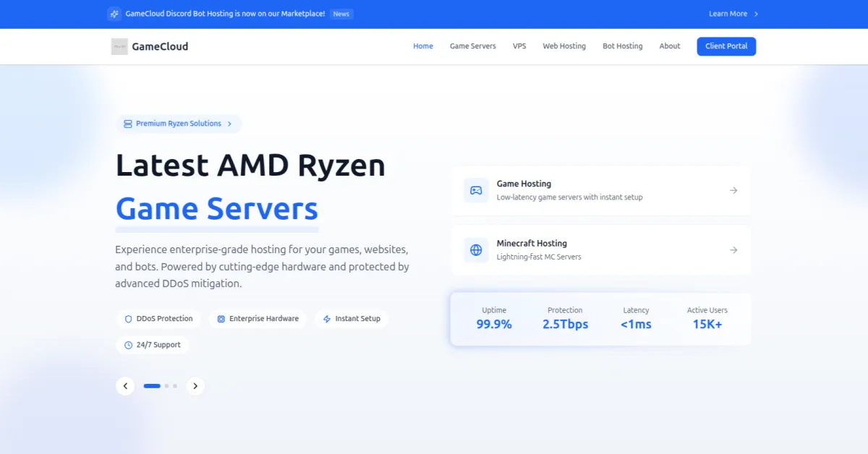
Task: Click the Learn More link
Action: [x=728, y=13]
